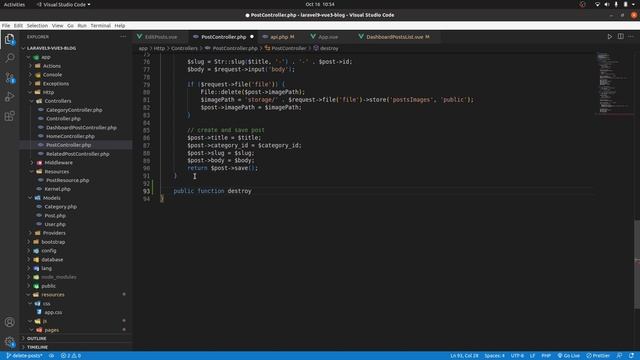Open DashboardPostController.php in explorer
Image resolution: width=640 pixels, height=360 pixels.
[x=81, y=128]
